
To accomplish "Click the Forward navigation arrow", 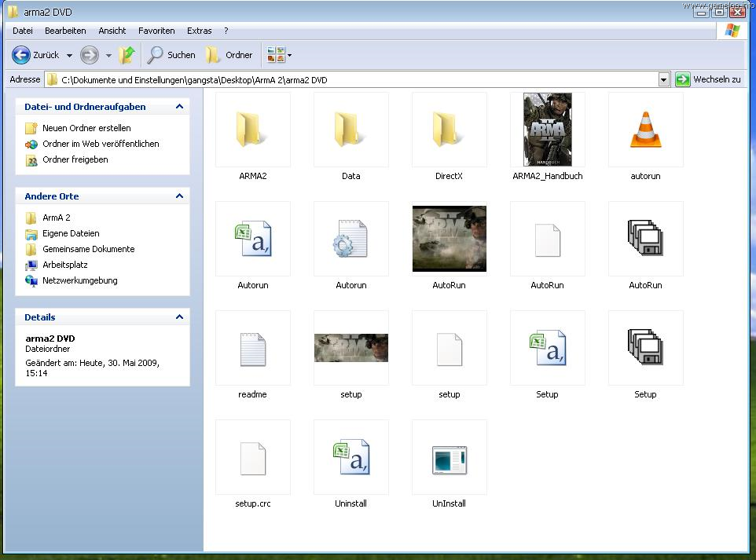I will pyautogui.click(x=90, y=55).
